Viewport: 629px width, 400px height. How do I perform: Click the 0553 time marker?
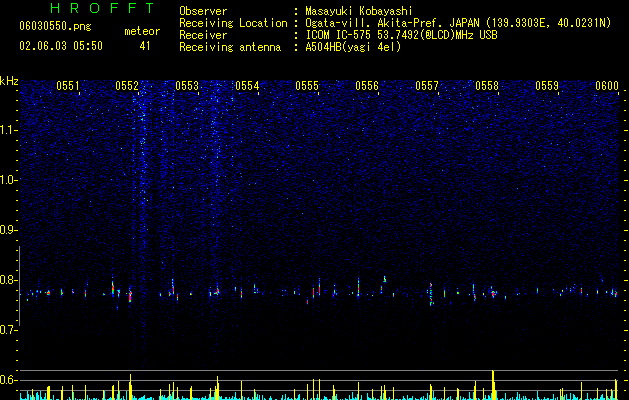(187, 86)
